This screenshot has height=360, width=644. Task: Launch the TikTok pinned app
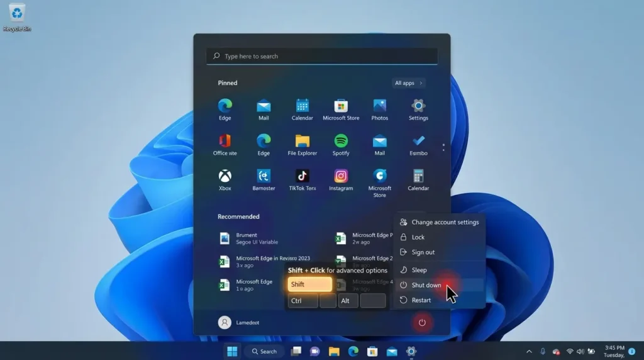(x=303, y=180)
